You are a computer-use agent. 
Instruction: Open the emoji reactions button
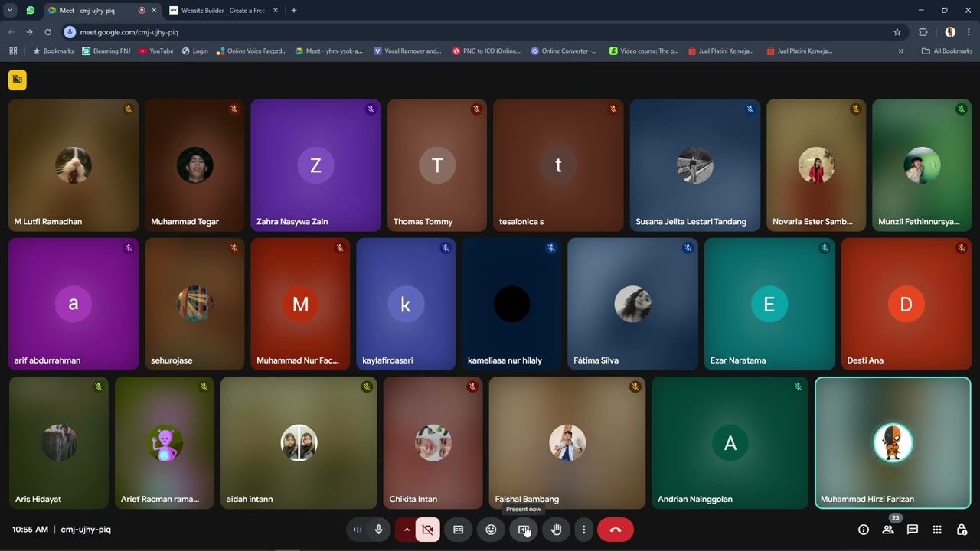point(492,530)
